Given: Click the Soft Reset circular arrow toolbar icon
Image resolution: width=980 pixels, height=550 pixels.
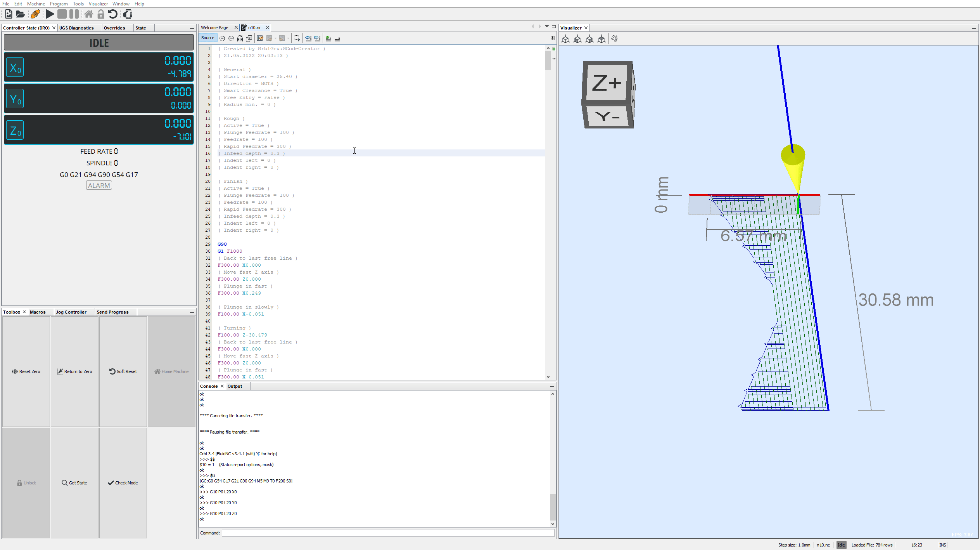Looking at the screenshot, I should (x=113, y=14).
